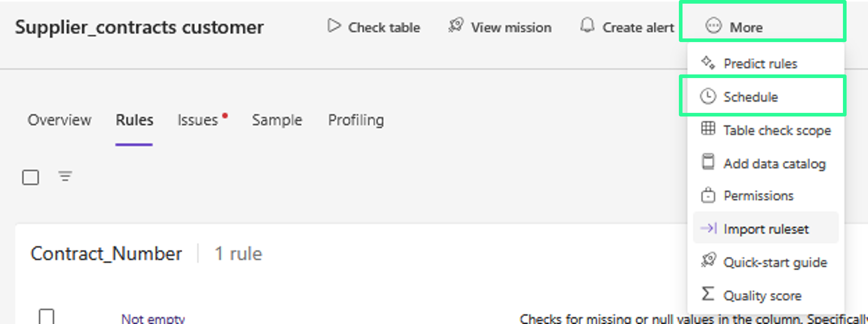Click the Create alert bell icon
This screenshot has width=868, height=324.
click(587, 25)
